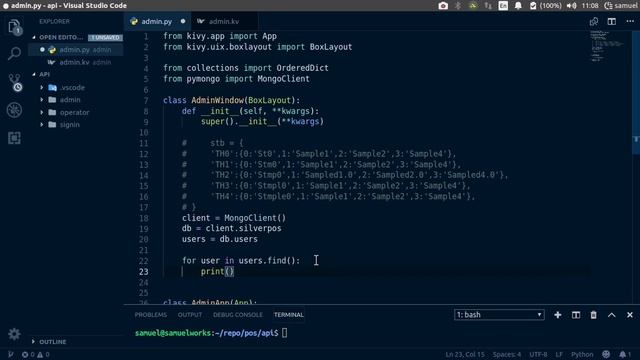
Task: Switch to the admin.kv editor tab
Action: coord(224,21)
